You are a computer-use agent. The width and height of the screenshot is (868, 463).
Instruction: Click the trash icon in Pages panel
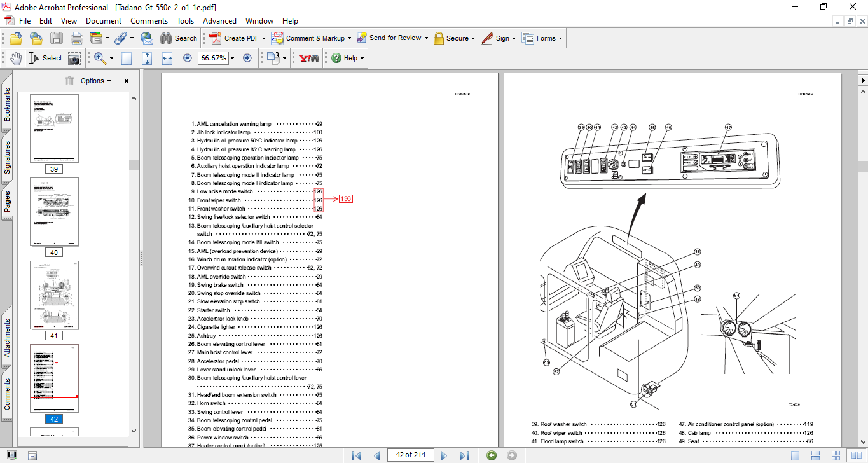69,81
